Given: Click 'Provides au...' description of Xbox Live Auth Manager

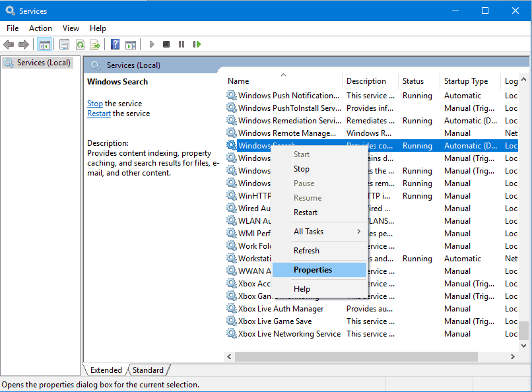Looking at the screenshot, I should pos(370,309).
